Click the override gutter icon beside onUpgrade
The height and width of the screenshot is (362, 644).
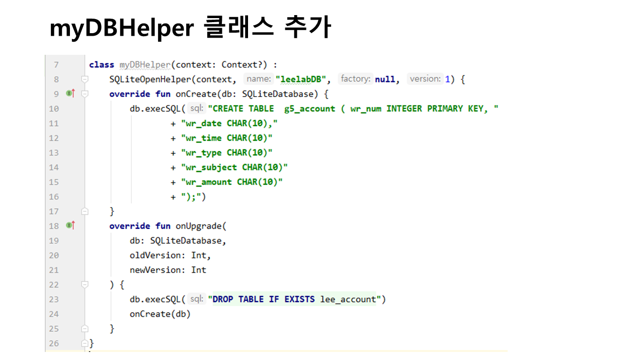click(70, 226)
